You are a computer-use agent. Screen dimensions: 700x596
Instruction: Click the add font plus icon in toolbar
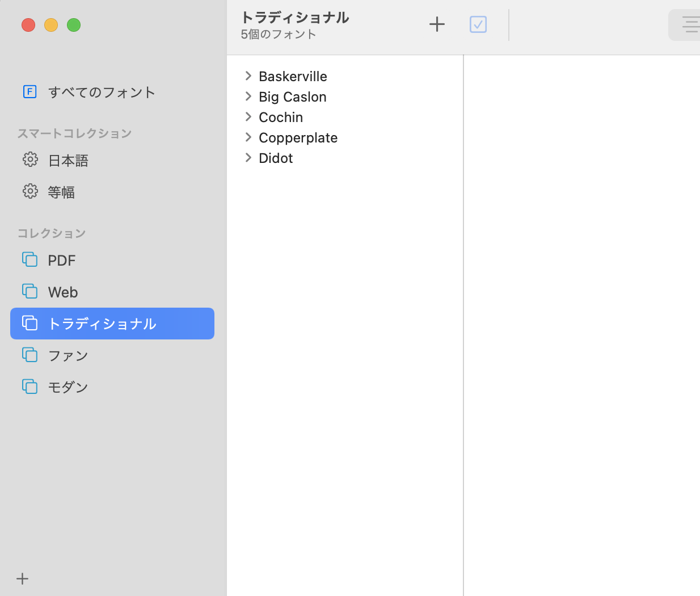click(x=437, y=24)
